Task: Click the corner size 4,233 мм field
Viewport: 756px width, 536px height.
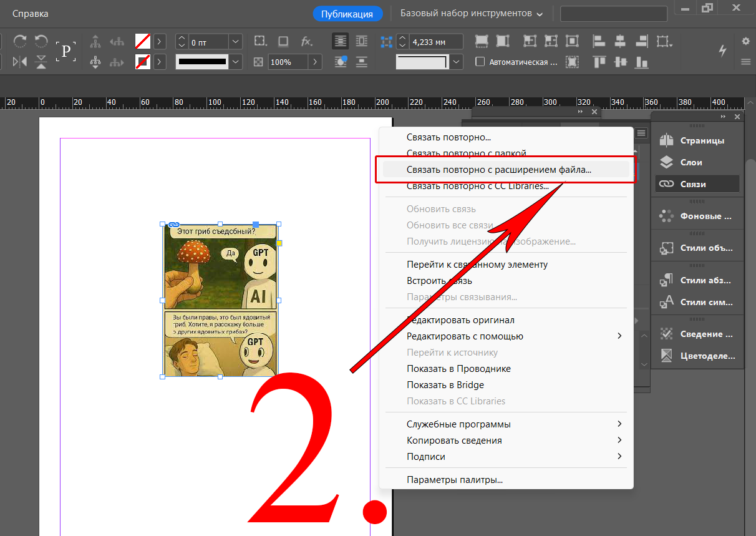Action: 436,42
